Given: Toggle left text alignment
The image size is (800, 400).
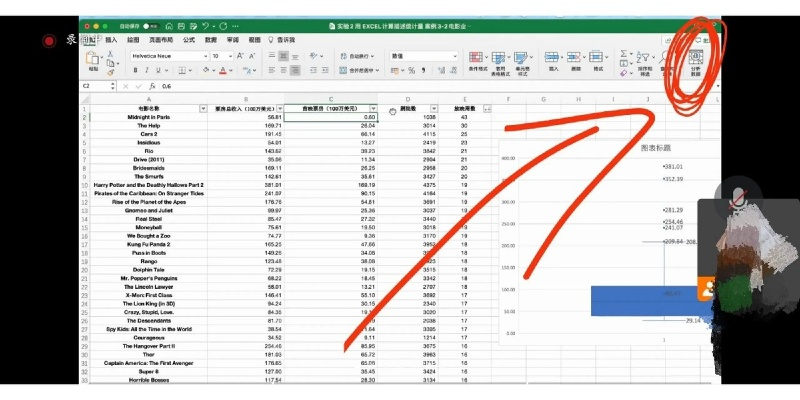Looking at the screenshot, I should click(272, 70).
